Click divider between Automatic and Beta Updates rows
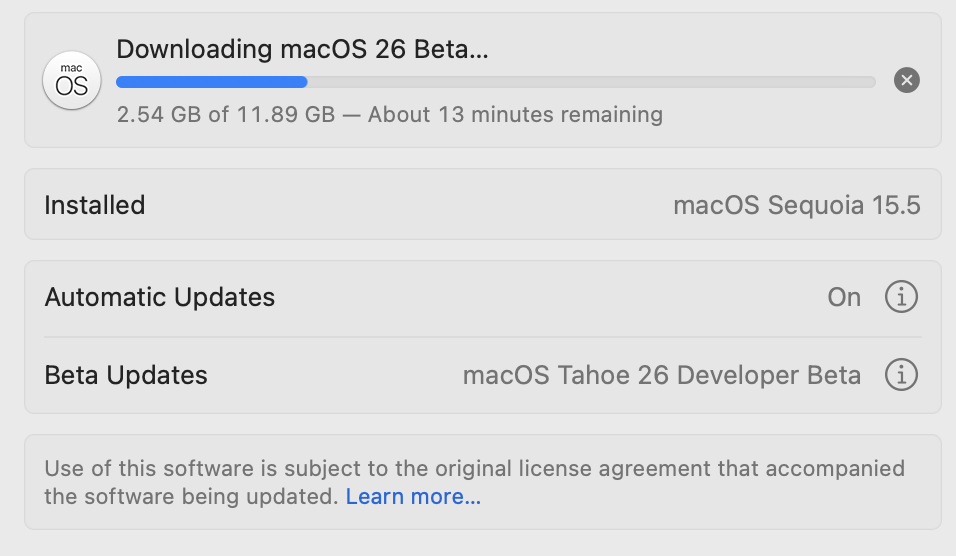This screenshot has width=956, height=556. pos(482,337)
